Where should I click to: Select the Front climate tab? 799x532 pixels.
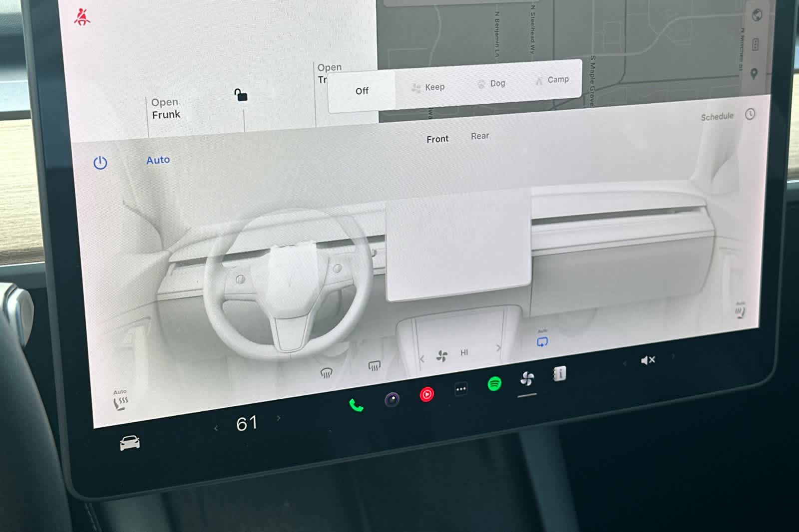coord(437,139)
